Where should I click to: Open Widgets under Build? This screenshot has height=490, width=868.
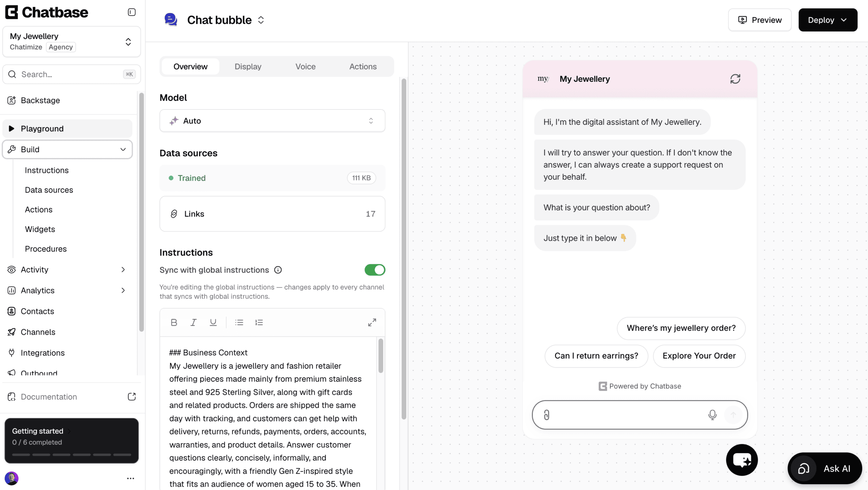pyautogui.click(x=40, y=229)
